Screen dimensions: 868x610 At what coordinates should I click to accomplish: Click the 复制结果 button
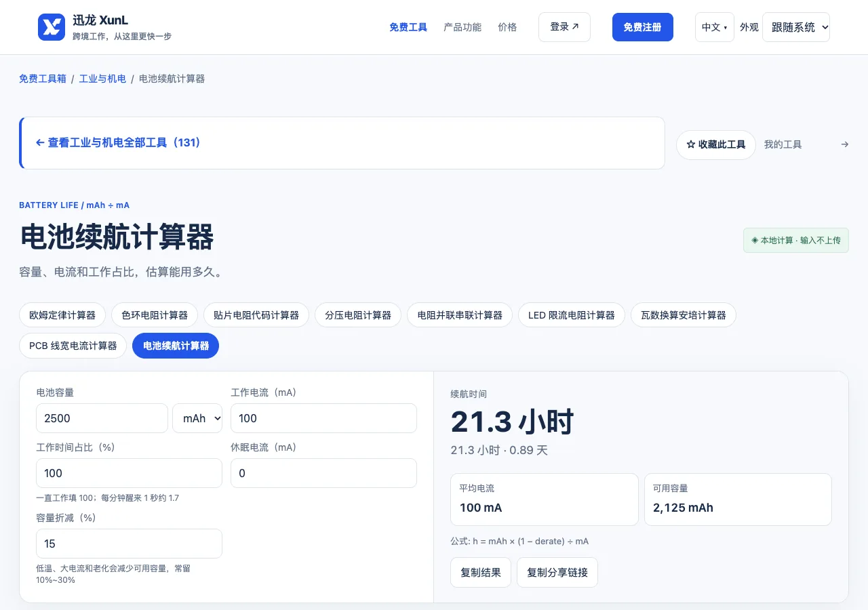tap(481, 573)
